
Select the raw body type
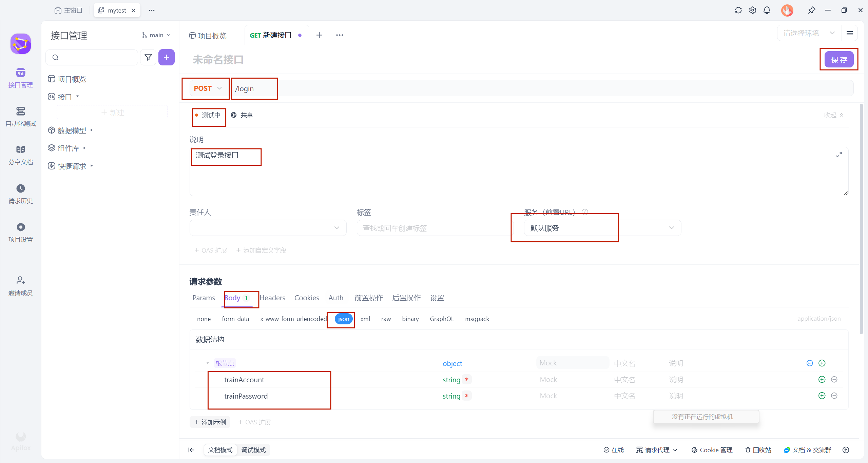[386, 319]
